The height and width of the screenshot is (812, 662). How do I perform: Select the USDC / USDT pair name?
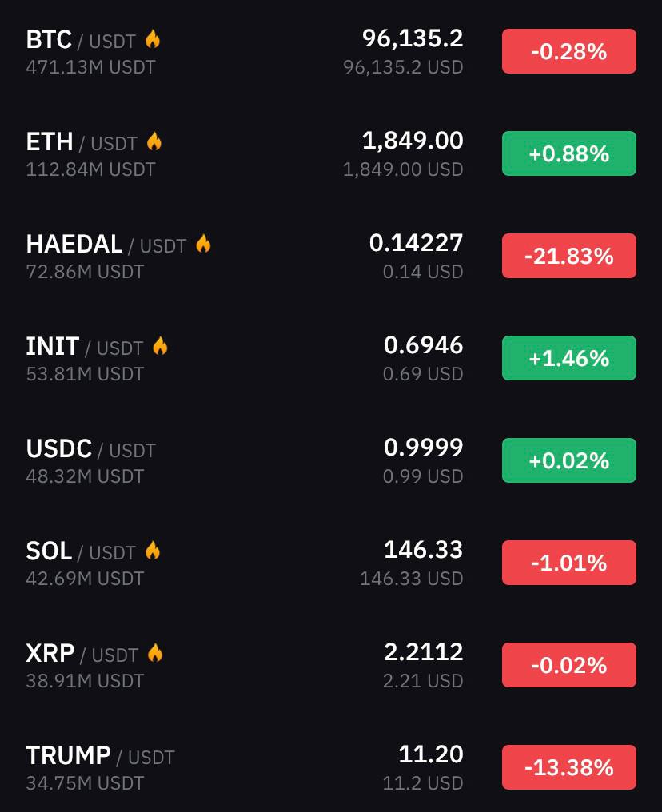point(90,448)
